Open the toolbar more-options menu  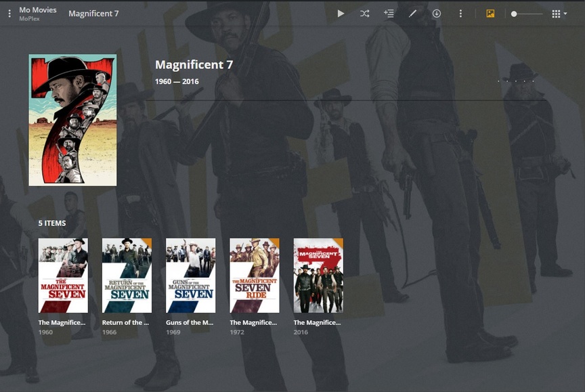point(460,14)
